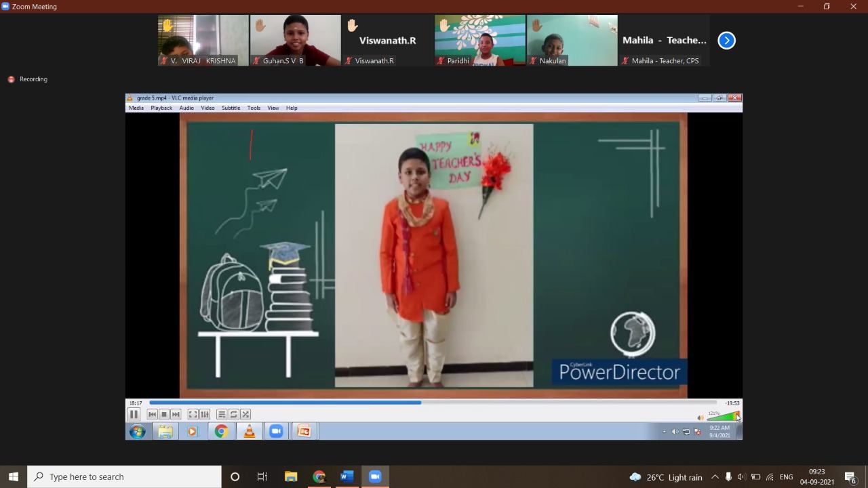The height and width of the screenshot is (488, 868).
Task: Expand shared screen tray hidden icons arrow
Action: click(664, 432)
